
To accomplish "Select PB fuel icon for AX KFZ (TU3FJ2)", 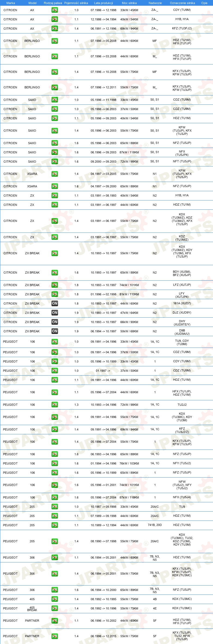I will point(55,29).
